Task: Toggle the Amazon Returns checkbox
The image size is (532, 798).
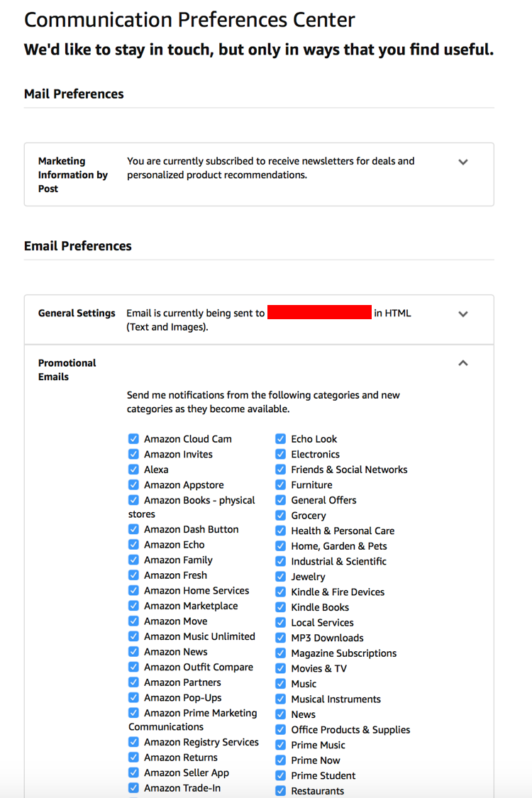Action: [133, 758]
